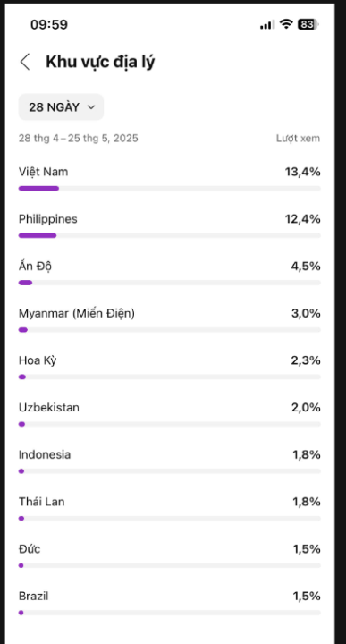Tap the cellular signal bars icon
The height and width of the screenshot is (644, 346).
tap(266, 25)
